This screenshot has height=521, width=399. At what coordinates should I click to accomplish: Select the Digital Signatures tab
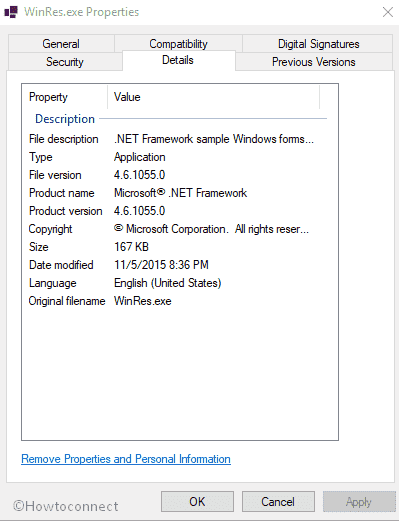[318, 44]
